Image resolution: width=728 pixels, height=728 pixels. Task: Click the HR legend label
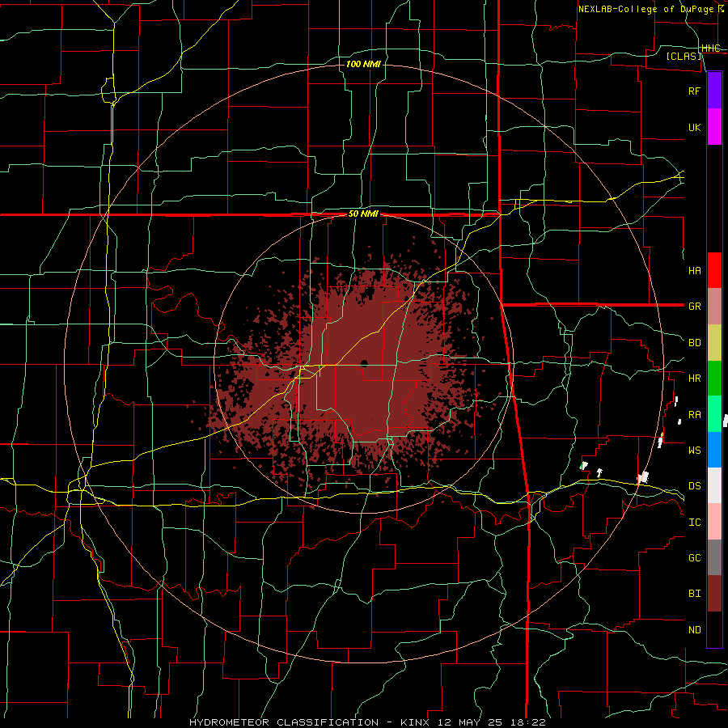point(695,379)
